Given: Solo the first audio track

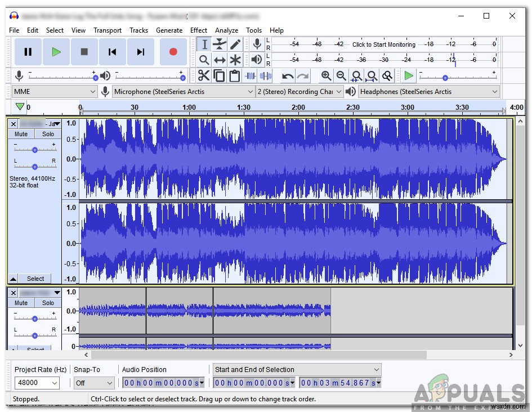Looking at the screenshot, I should [x=48, y=134].
